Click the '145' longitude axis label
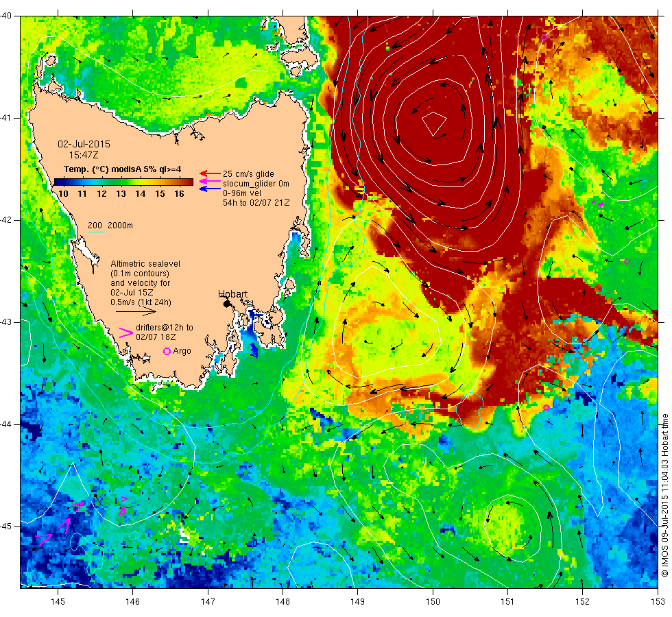 pos(58,602)
